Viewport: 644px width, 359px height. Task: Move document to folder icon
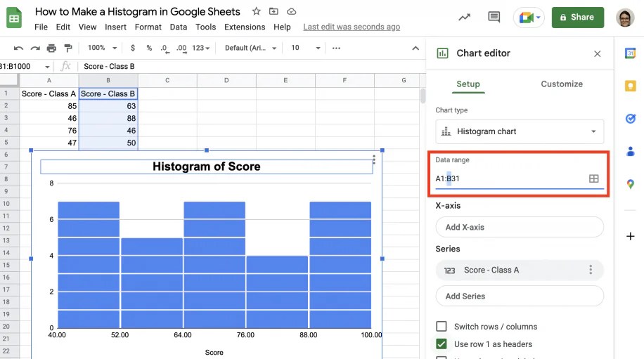click(x=273, y=11)
